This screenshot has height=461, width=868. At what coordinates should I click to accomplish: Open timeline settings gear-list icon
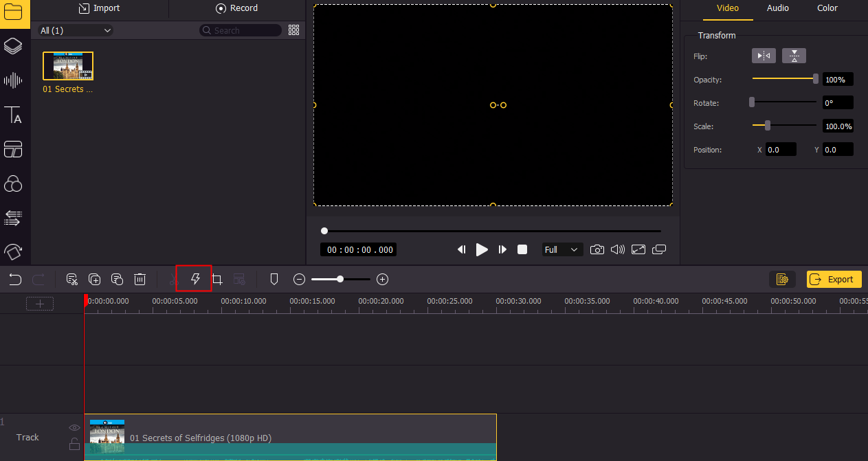782,279
